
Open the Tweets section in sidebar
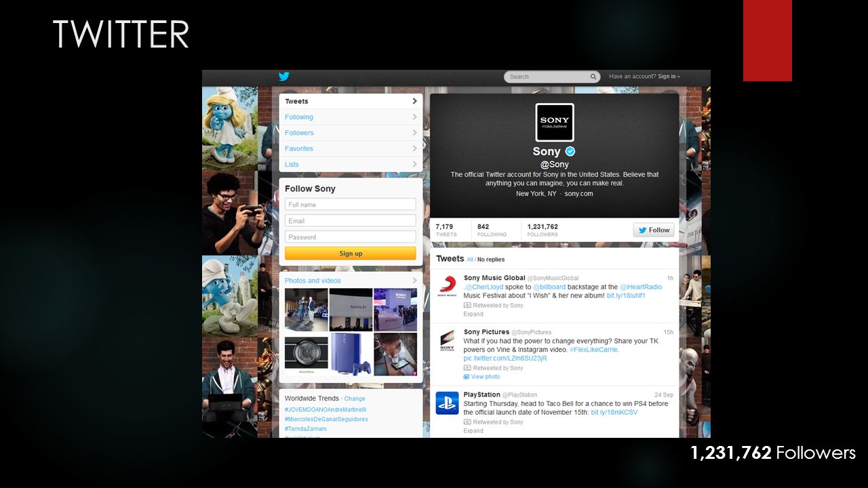(x=351, y=101)
